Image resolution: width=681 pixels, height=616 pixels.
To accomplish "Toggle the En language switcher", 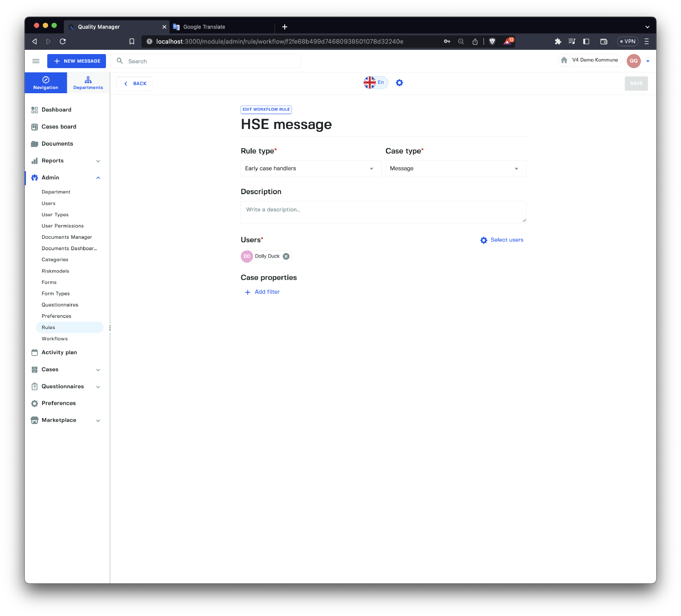I will click(x=375, y=83).
